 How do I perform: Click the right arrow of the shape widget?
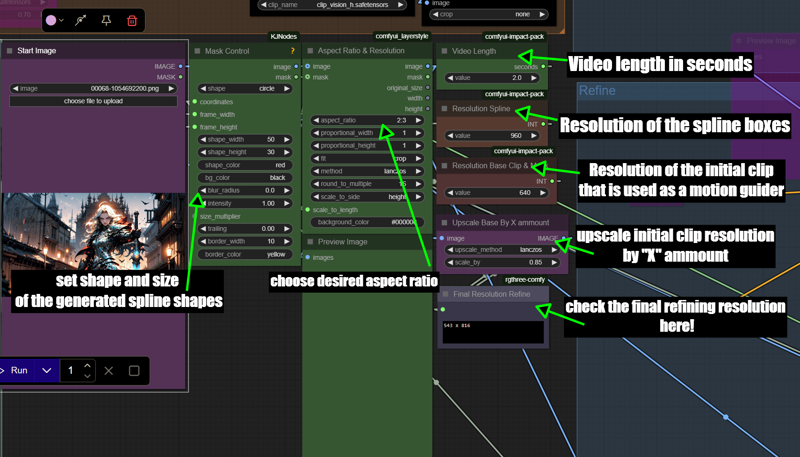pyautogui.click(x=287, y=88)
